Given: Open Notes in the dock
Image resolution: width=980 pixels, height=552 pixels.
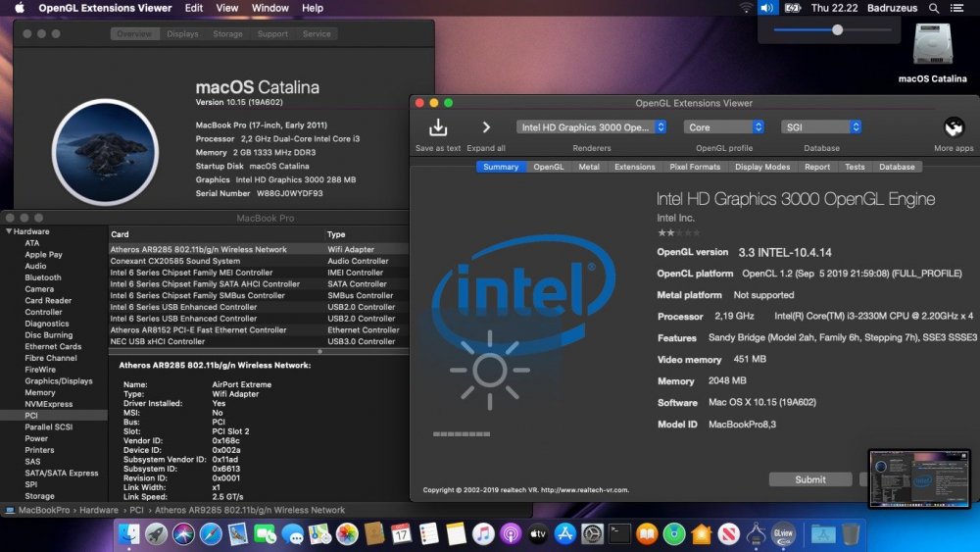Looking at the screenshot, I should tap(456, 534).
